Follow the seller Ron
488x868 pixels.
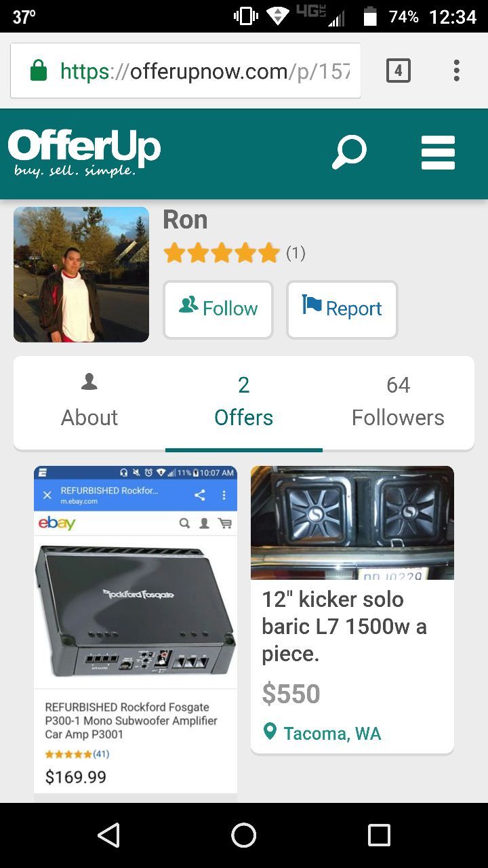(x=218, y=309)
